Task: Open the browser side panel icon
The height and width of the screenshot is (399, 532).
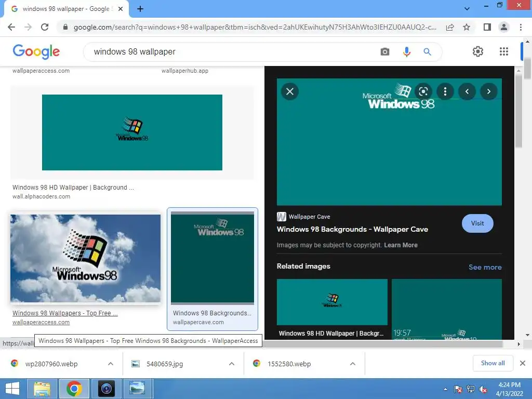Action: (x=487, y=27)
